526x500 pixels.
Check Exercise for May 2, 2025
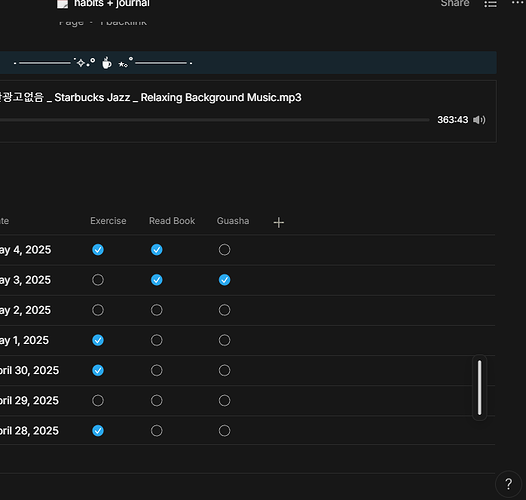tap(98, 310)
